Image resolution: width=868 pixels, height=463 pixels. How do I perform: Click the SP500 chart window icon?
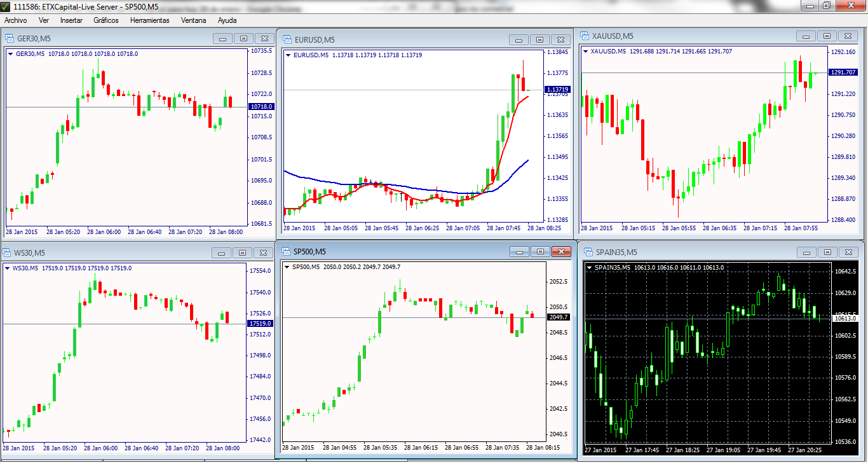click(286, 251)
